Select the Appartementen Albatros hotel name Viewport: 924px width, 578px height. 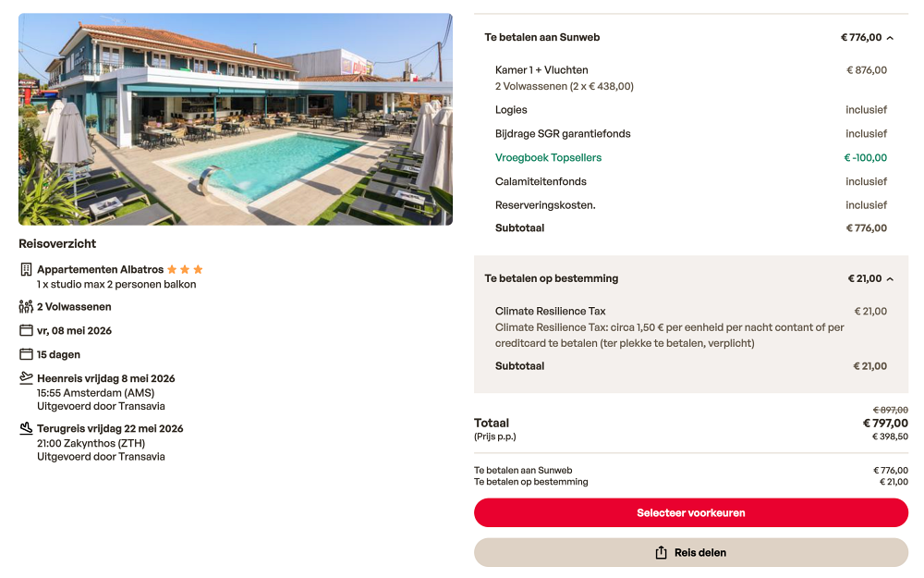point(100,270)
